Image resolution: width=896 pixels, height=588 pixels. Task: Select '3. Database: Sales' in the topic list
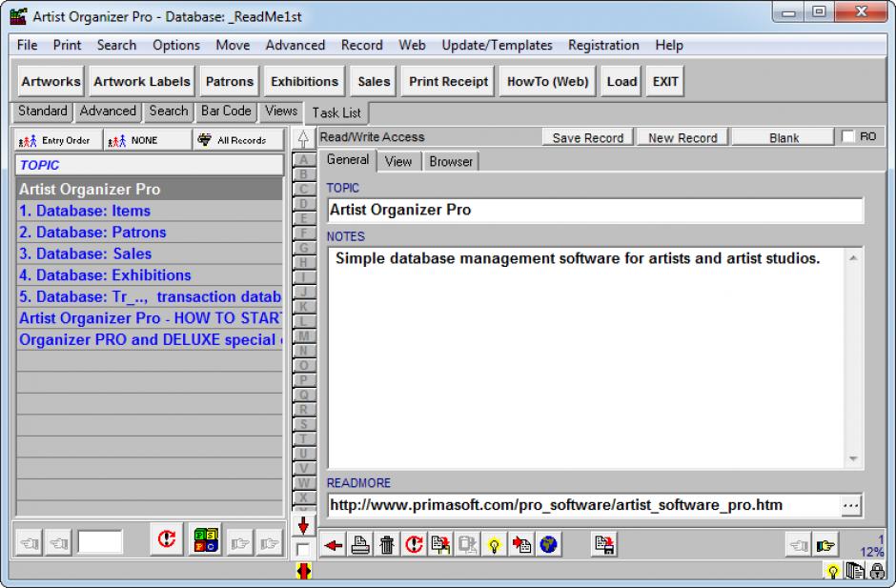[x=149, y=253]
